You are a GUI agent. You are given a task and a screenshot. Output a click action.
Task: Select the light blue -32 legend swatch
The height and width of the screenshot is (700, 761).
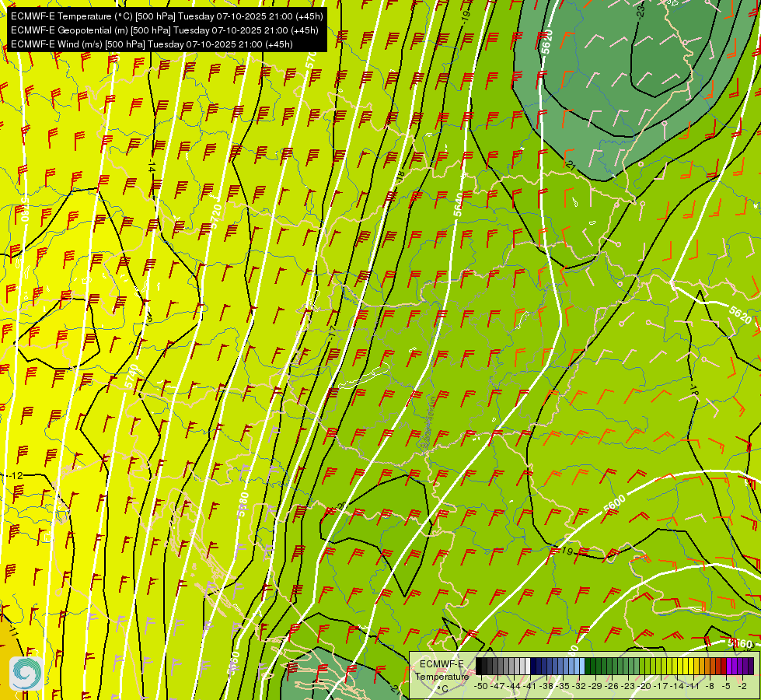(582, 666)
